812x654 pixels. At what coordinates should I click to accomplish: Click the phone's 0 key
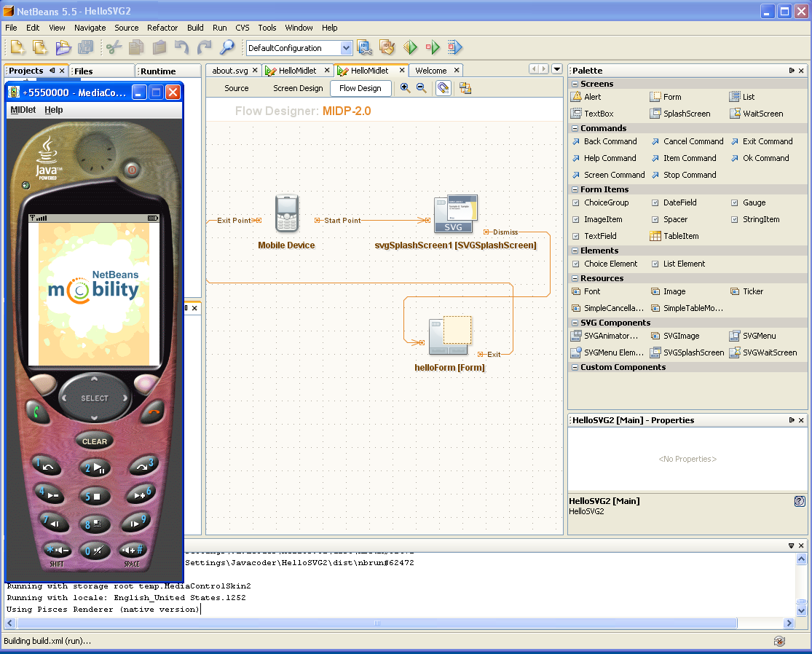(94, 551)
